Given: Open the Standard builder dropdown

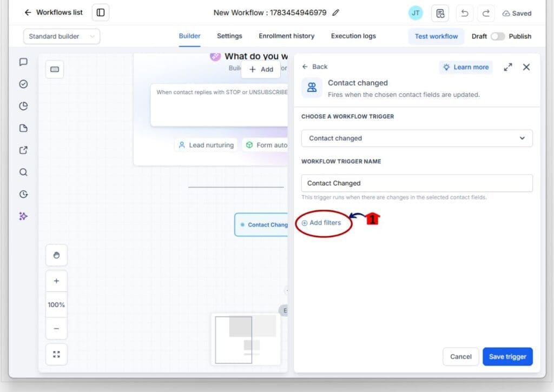Looking at the screenshot, I should point(62,36).
